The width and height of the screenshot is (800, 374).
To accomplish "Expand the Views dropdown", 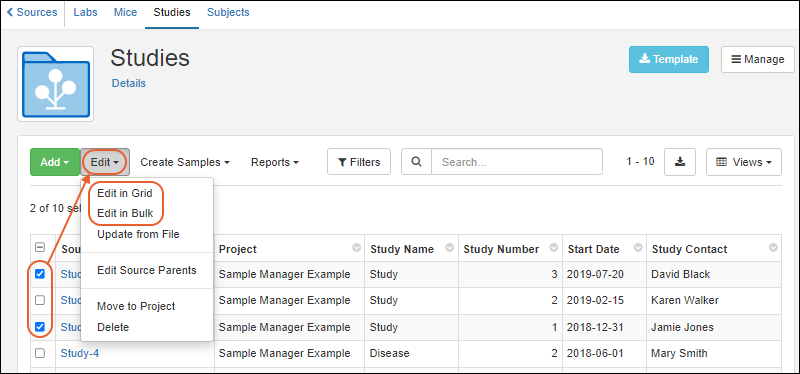I will tap(743, 162).
